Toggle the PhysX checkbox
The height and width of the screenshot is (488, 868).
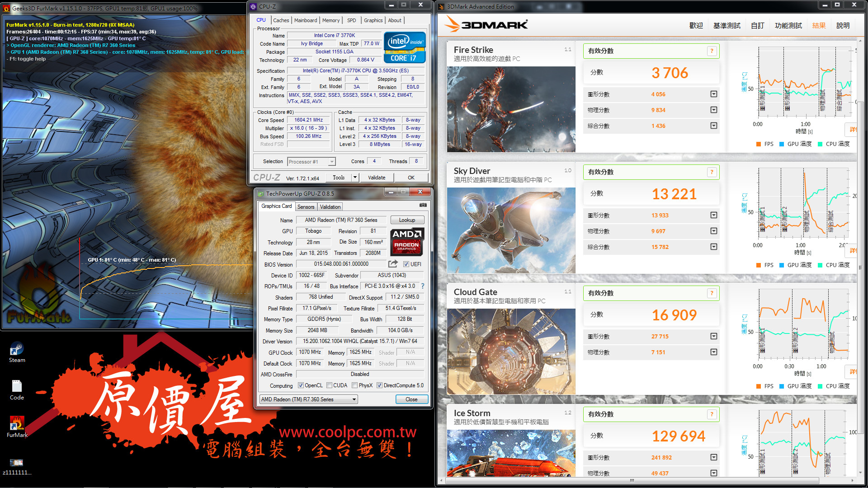point(355,385)
